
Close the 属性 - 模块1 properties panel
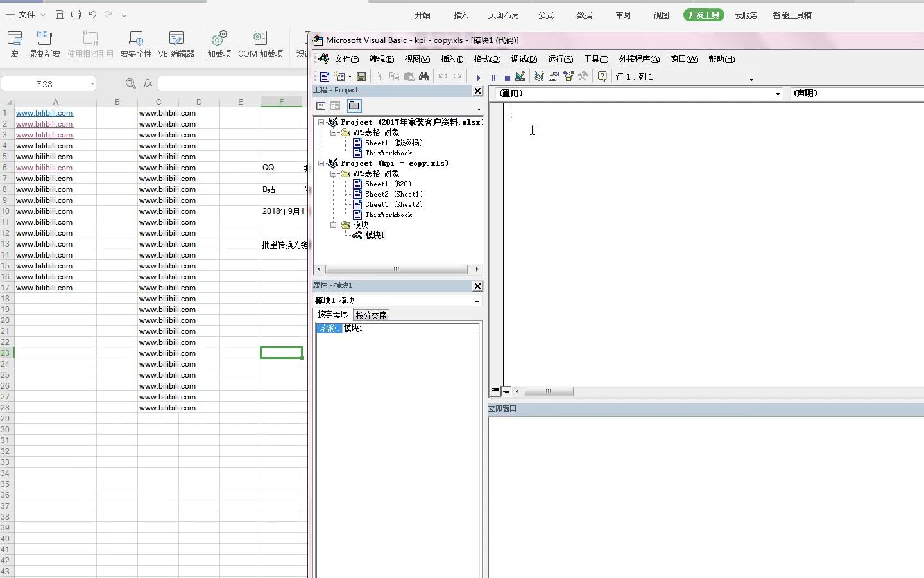[x=477, y=286]
